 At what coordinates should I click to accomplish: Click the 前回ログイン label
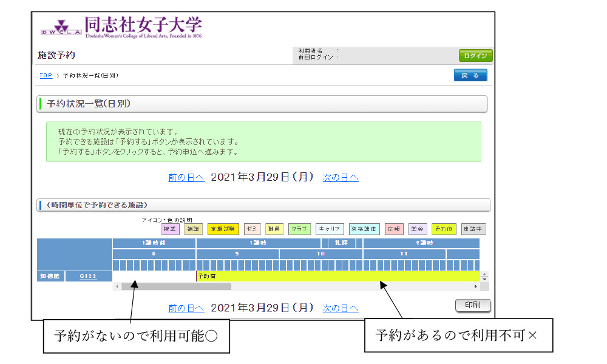pyautogui.click(x=316, y=57)
